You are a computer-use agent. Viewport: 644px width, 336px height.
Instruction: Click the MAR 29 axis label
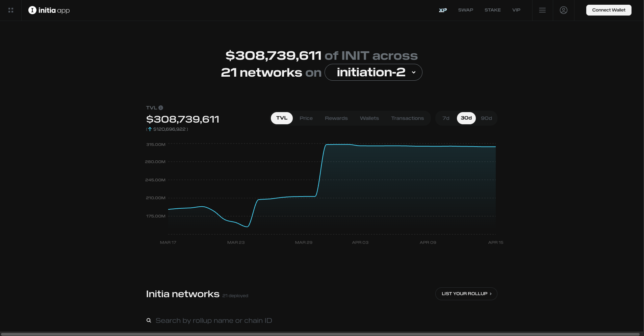(x=304, y=242)
